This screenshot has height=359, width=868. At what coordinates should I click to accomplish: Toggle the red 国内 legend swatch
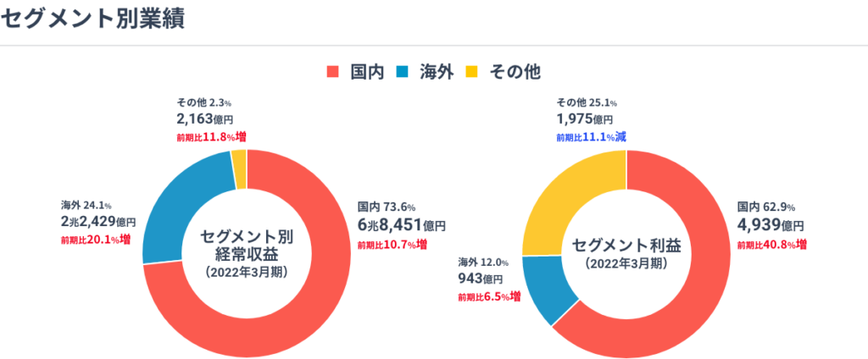(333, 72)
